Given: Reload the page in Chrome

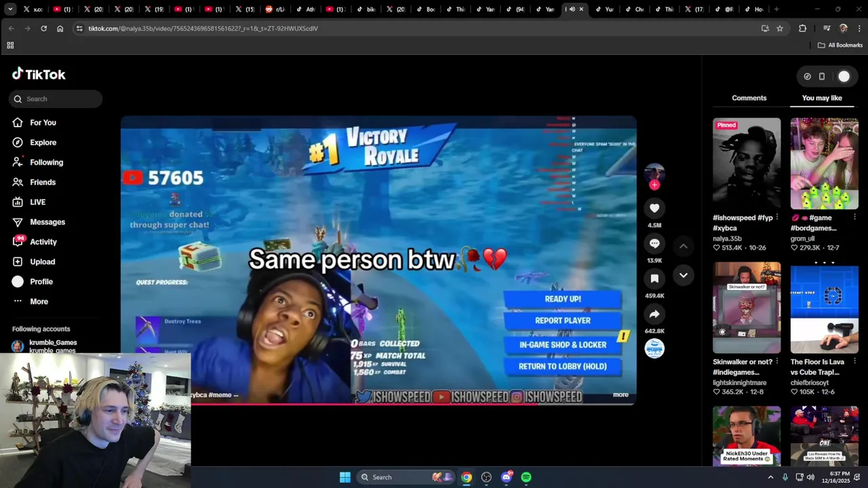Looking at the screenshot, I should [43, 28].
